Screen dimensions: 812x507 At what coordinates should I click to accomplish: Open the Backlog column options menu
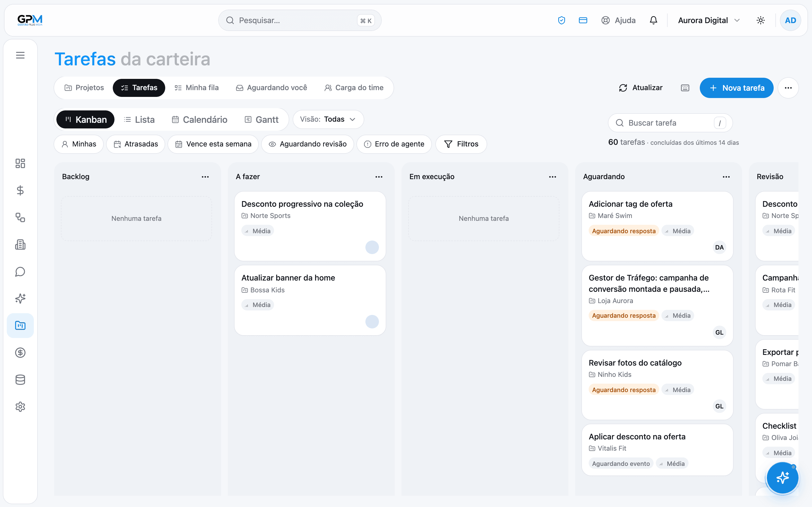click(205, 177)
